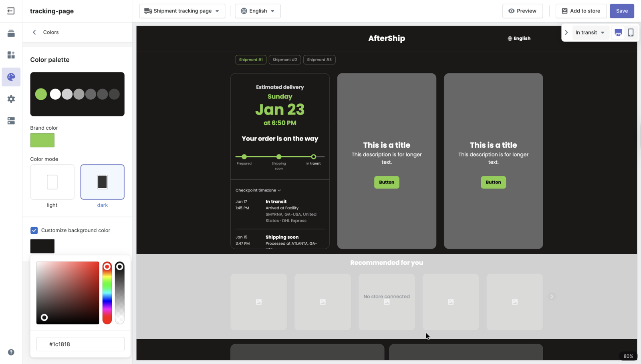
Task: Click the exit editor icon at top left
Action: click(11, 11)
